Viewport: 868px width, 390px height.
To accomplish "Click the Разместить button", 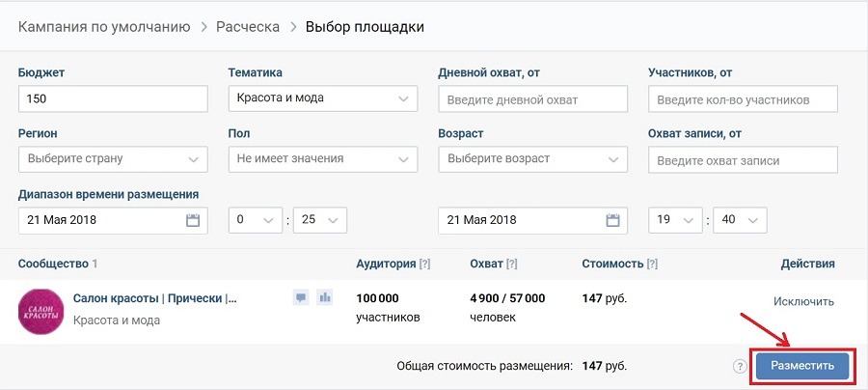I will click(x=802, y=366).
